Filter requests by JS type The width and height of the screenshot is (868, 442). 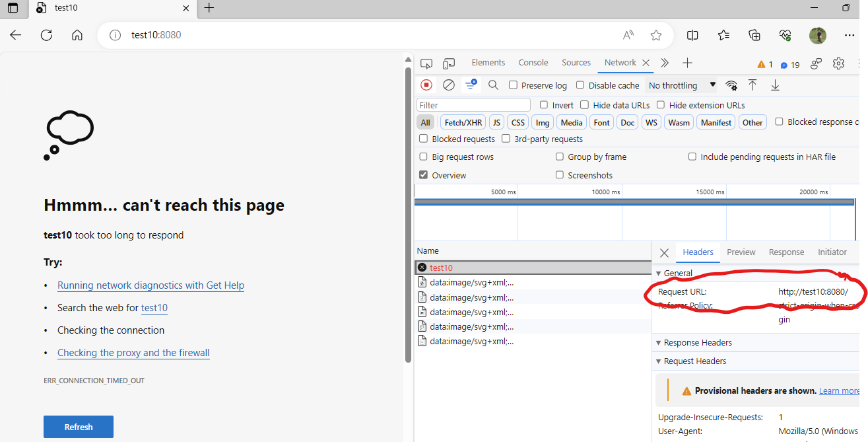[x=496, y=122]
